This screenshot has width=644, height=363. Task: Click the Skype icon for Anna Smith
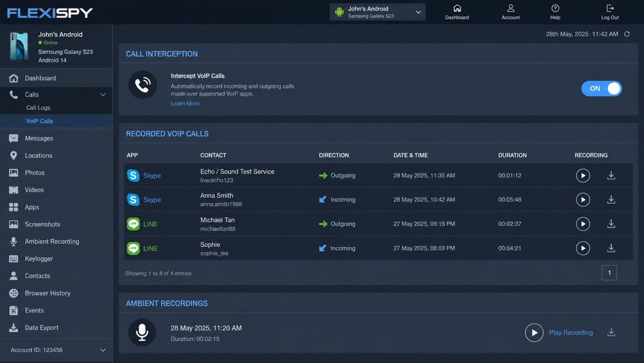tap(133, 200)
